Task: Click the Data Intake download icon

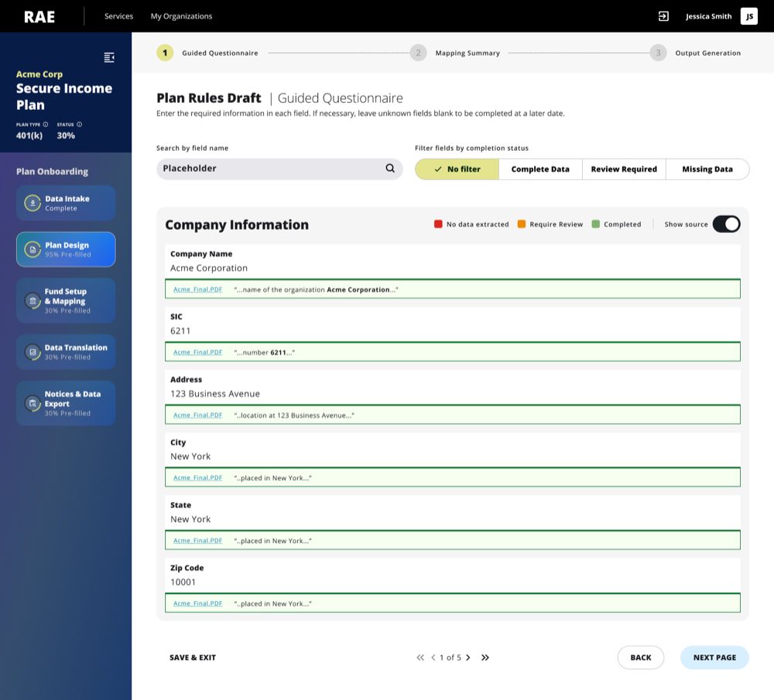Action: (x=33, y=203)
